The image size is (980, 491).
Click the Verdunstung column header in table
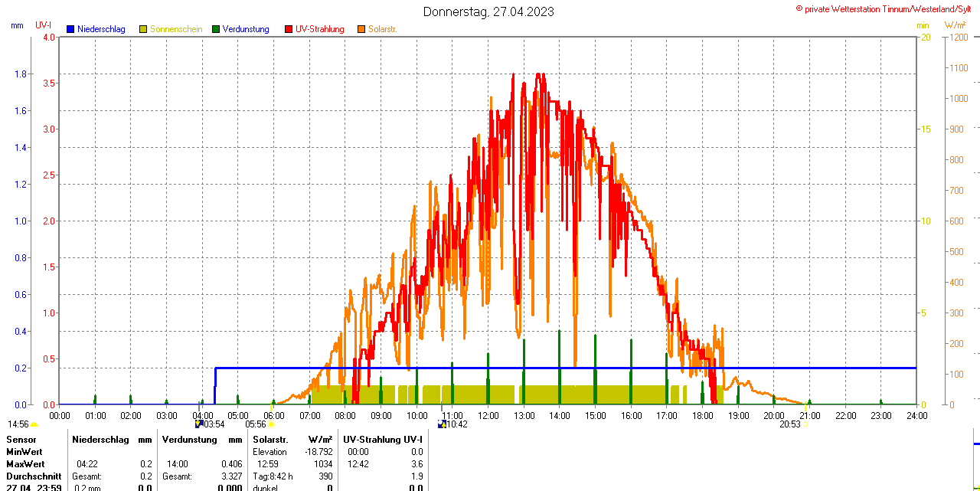[x=186, y=440]
